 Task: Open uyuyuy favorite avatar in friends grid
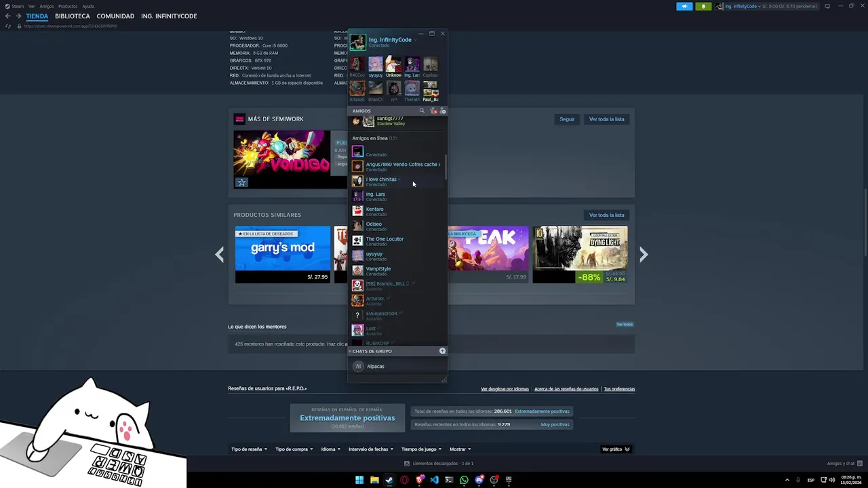click(376, 64)
